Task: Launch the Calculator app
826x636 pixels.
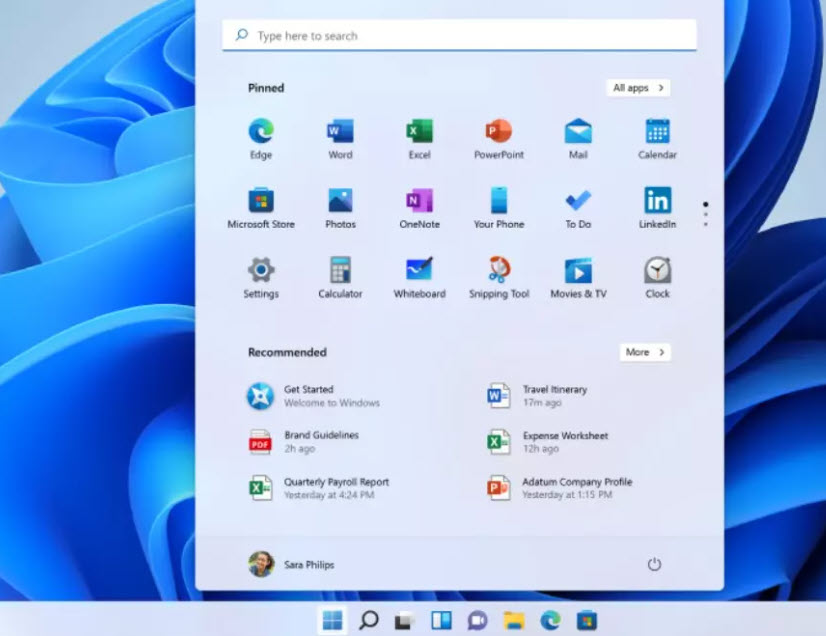Action: point(340,278)
